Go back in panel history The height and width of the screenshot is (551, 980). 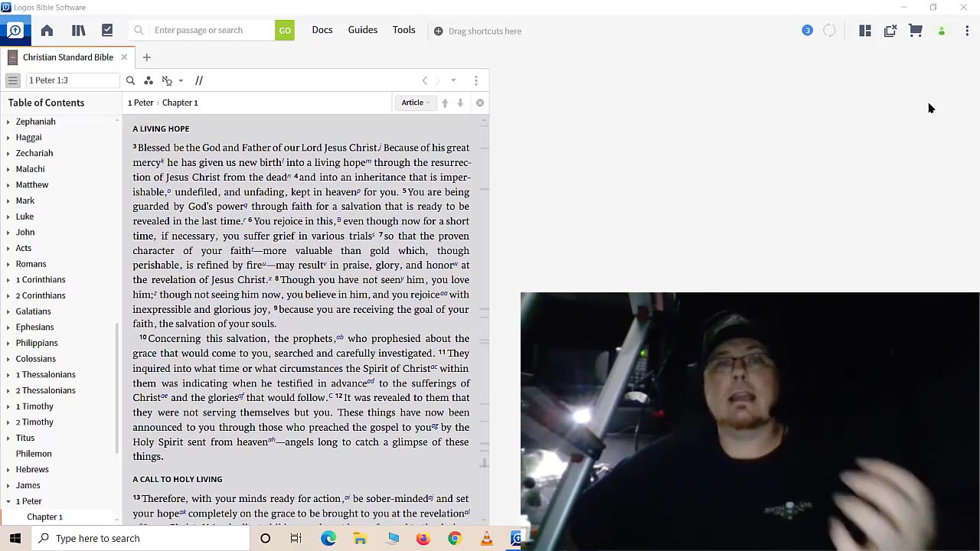(x=425, y=80)
